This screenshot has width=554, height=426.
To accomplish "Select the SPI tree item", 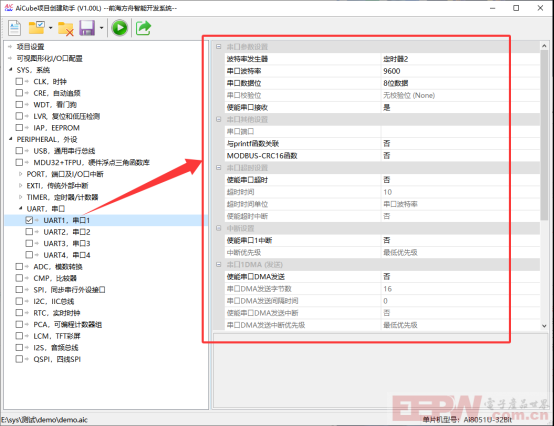I will [69, 290].
